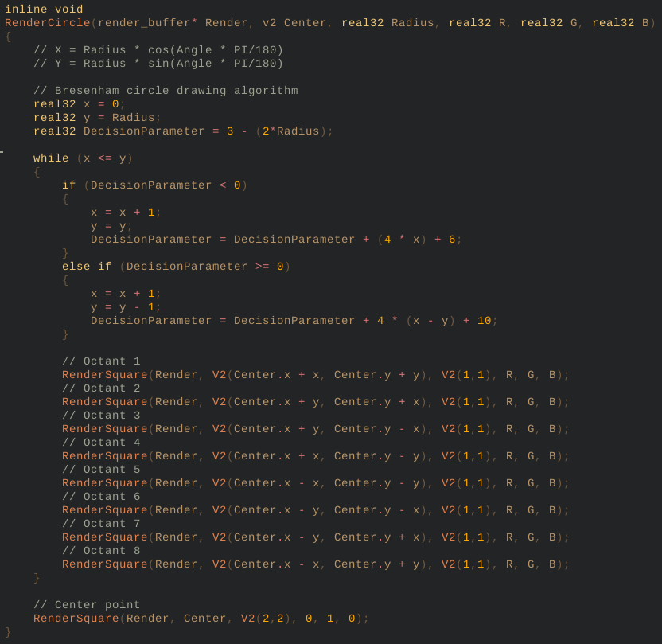Click RenderSquare call under Octant 2
The width and height of the screenshot is (662, 644).
point(315,401)
